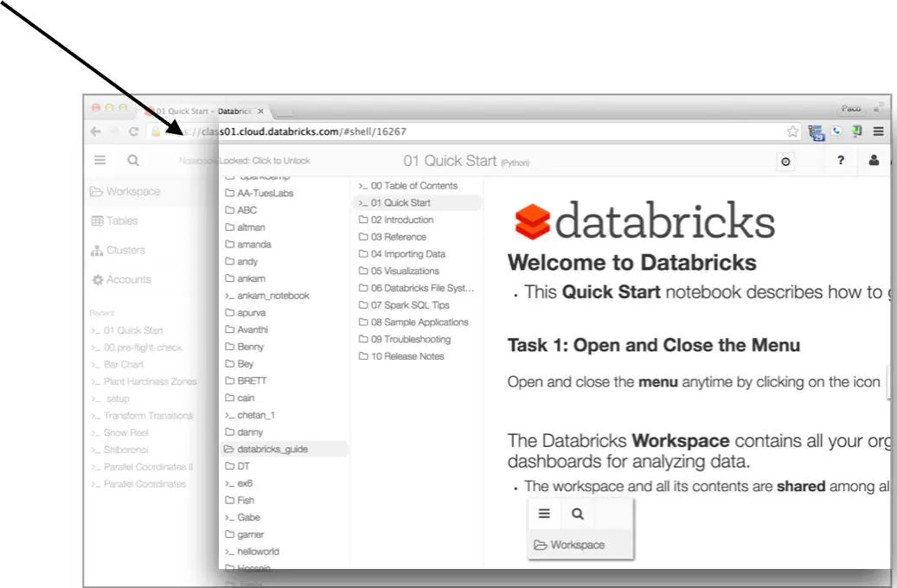Bookmark the page with the star icon
897x588 pixels.
pos(792,131)
